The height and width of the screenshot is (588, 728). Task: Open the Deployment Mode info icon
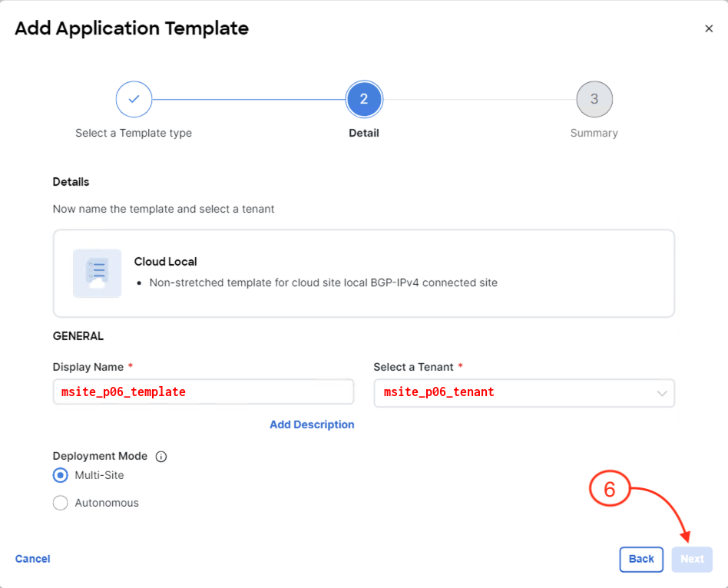[161, 457]
